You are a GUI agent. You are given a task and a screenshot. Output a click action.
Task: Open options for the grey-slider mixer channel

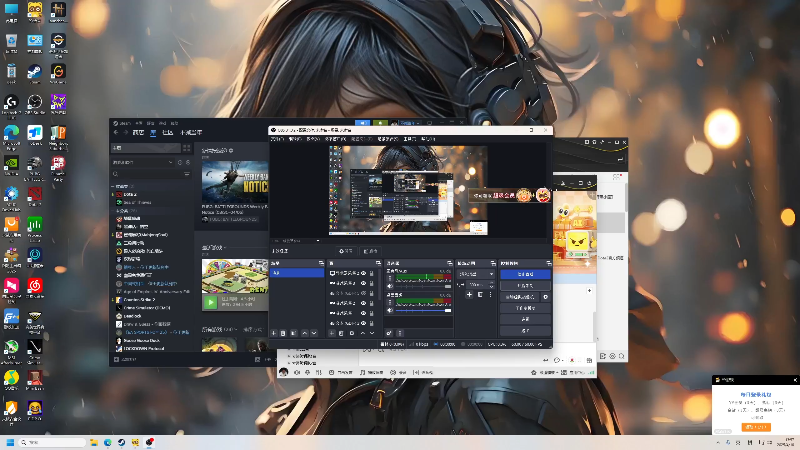390,279
